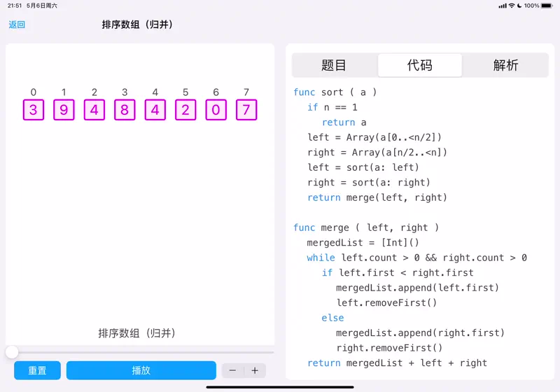Select array box at index 3 with value 8
The width and height of the screenshot is (560, 392).
click(x=125, y=110)
